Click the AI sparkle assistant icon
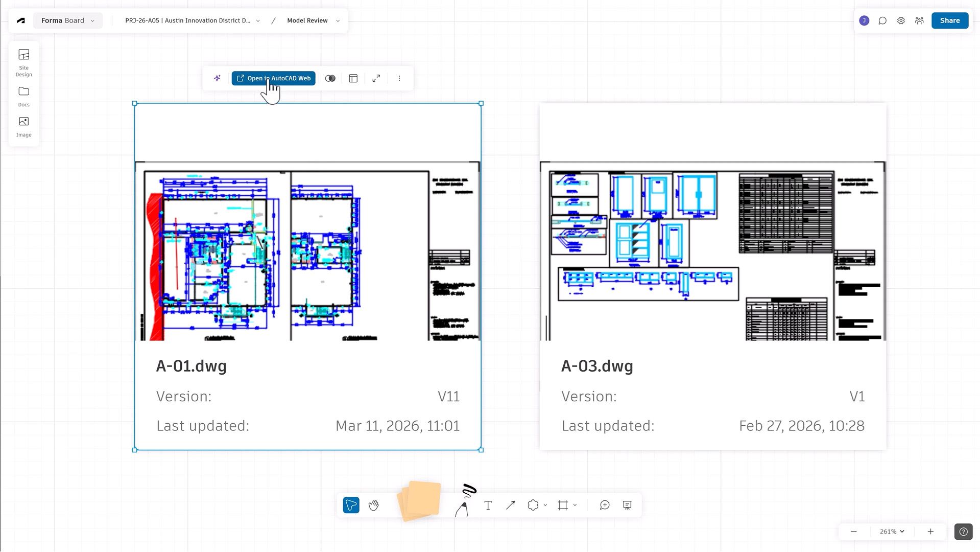The width and height of the screenshot is (980, 552). tap(217, 78)
